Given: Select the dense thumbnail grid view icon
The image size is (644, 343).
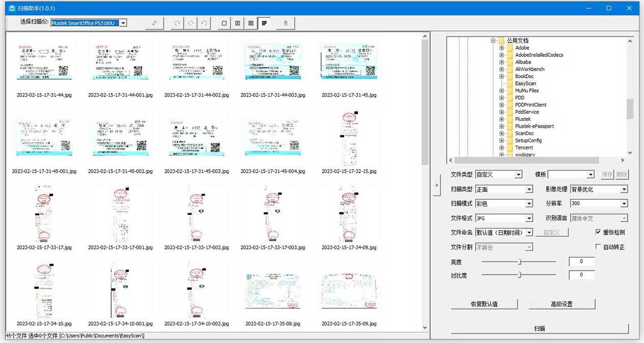Looking at the screenshot, I should [264, 23].
